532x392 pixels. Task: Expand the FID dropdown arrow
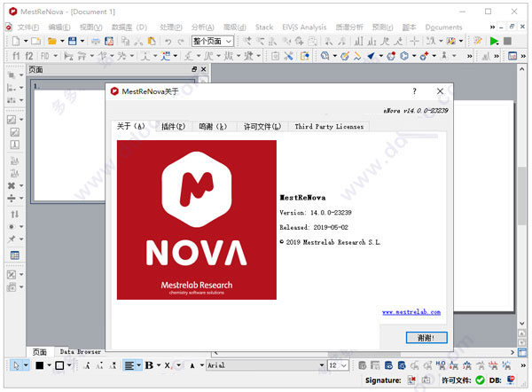(x=56, y=56)
